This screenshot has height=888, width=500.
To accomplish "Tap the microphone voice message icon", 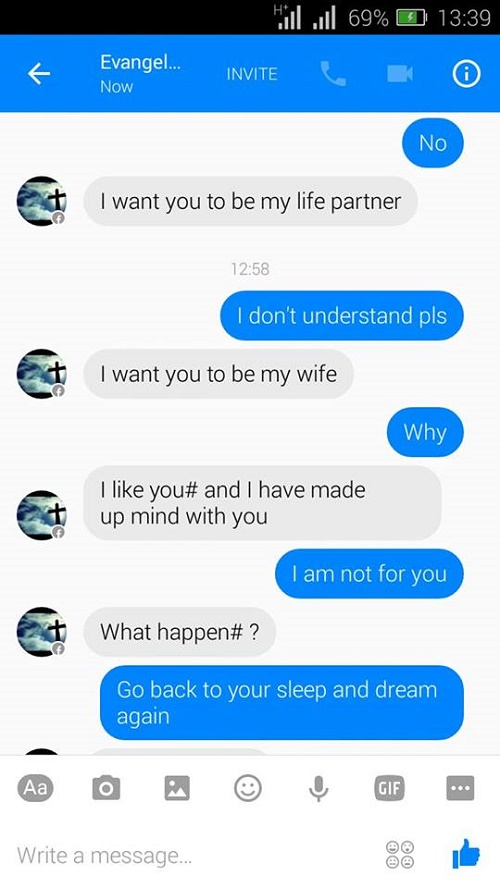I will tap(319, 788).
